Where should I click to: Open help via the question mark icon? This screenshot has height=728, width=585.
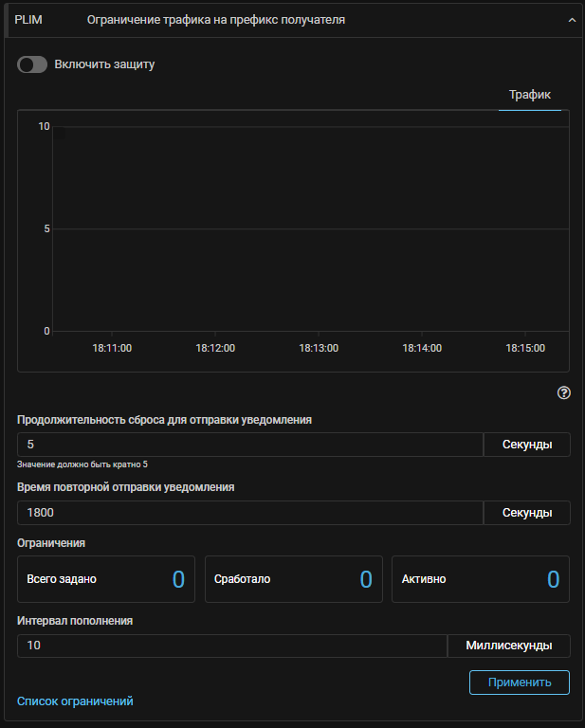click(564, 392)
